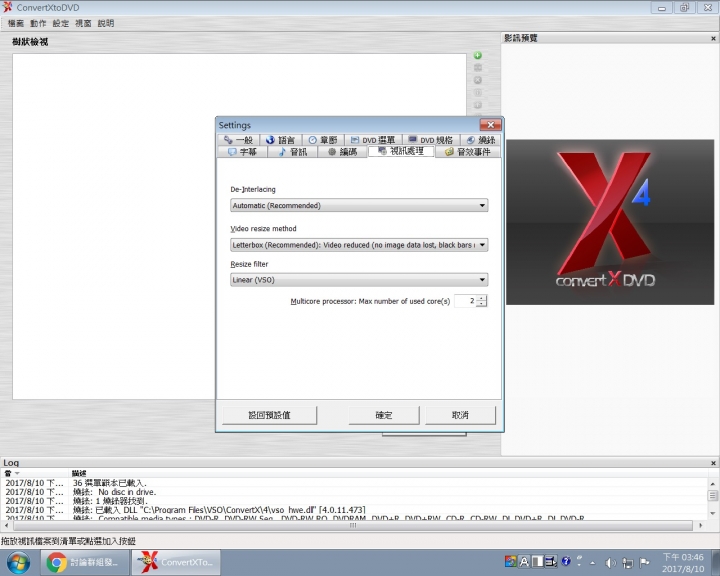Viewport: 720px width, 576px height.
Task: Click the IME 'A' input mode icon
Action: click(524, 561)
